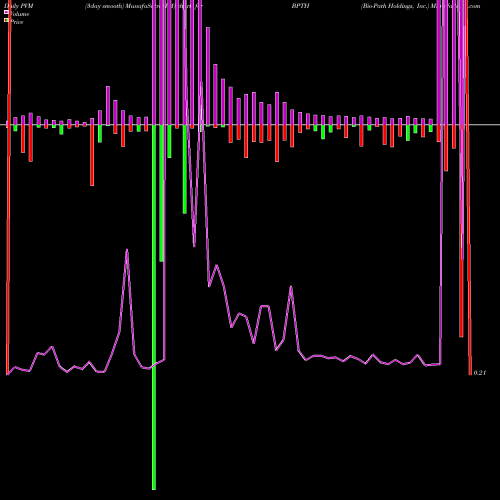Select the "Price" legend label

17,22
